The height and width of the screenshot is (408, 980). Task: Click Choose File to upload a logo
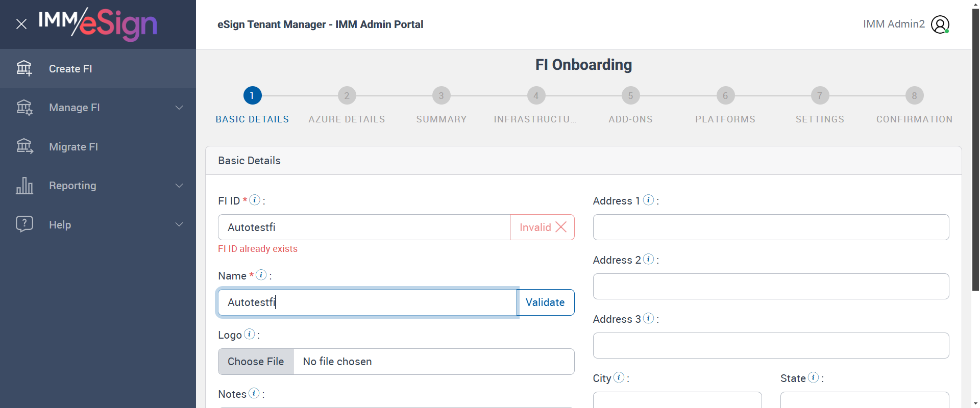click(256, 362)
